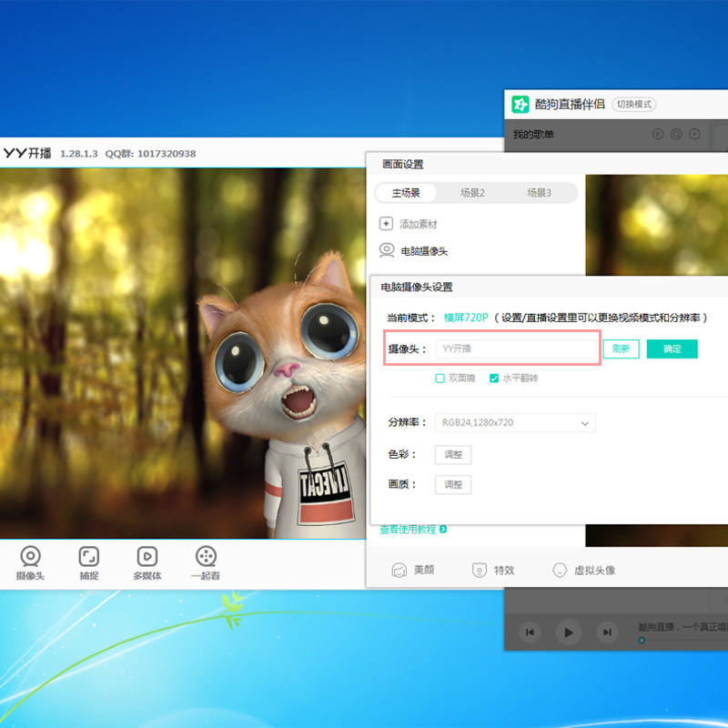Screen dimensions: 728x728
Task: Click the 摄像头 YY开播 selection field
Action: pyautogui.click(x=516, y=349)
